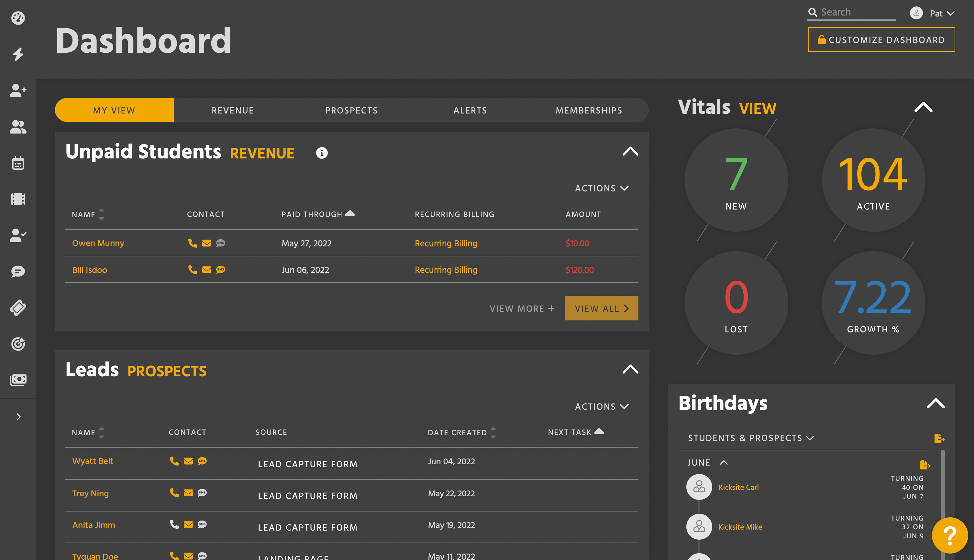This screenshot has width=974, height=560.
Task: Select the add prospect person icon in sidebar
Action: click(18, 91)
